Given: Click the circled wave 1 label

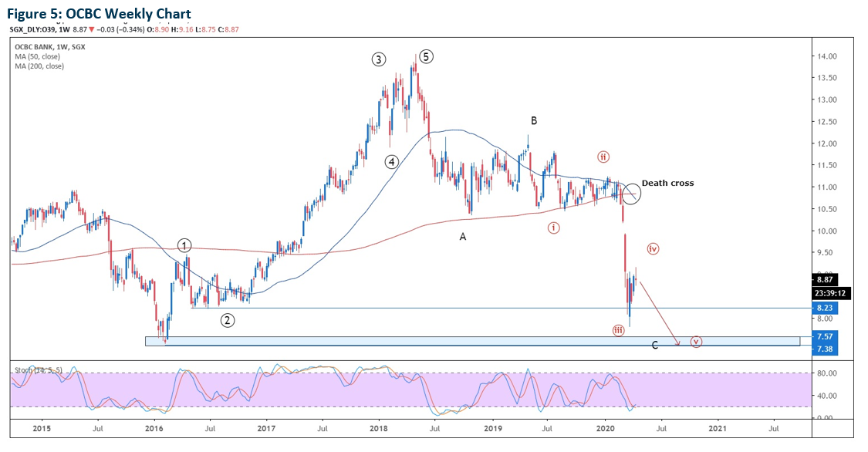Looking at the screenshot, I should tap(184, 245).
